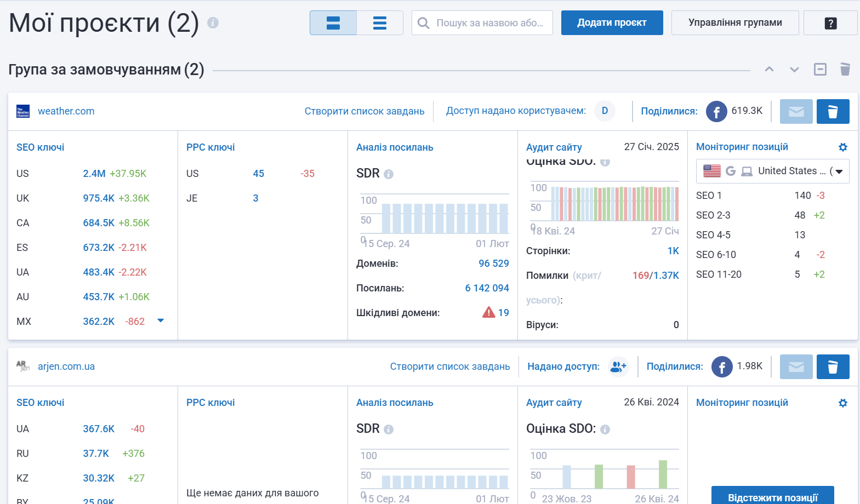Click CA keywords value 684.5K
Image resolution: width=860 pixels, height=504 pixels.
coord(99,223)
